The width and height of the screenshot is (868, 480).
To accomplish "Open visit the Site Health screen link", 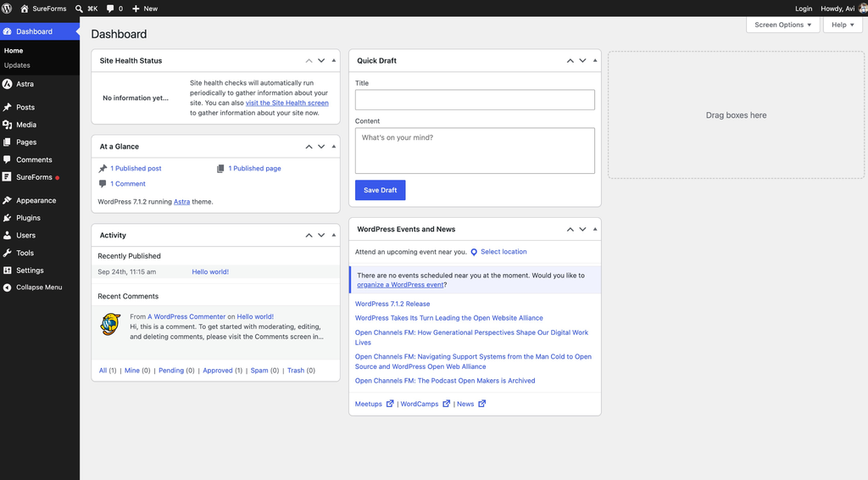I will [x=287, y=103].
